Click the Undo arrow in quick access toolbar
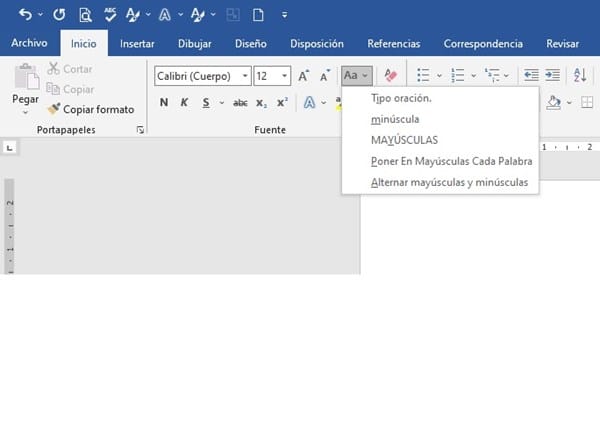The width and height of the screenshot is (600, 427). tap(24, 14)
